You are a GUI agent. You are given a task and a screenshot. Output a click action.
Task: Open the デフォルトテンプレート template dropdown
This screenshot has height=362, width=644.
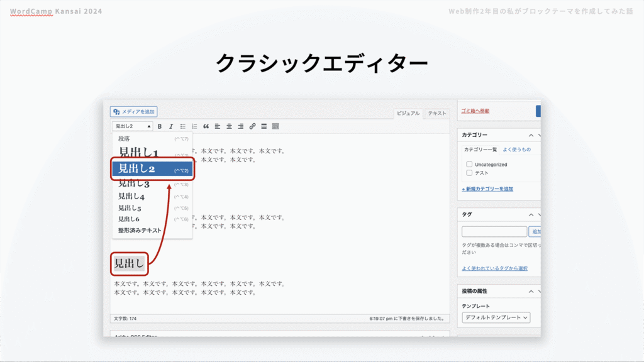pos(496,318)
